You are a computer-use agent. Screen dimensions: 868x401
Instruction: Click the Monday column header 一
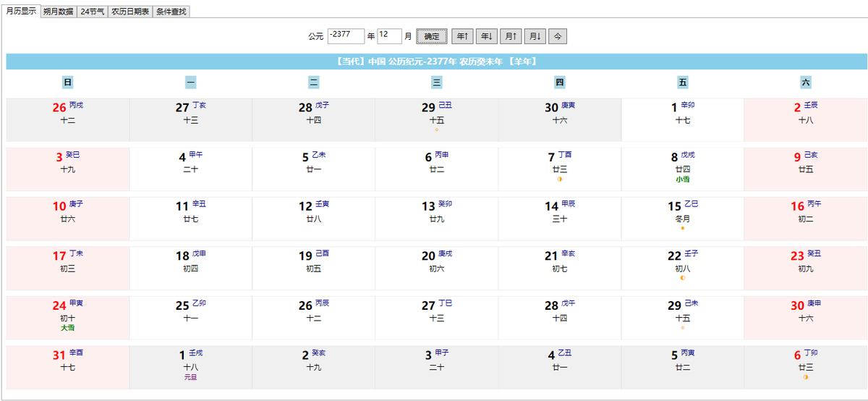click(190, 83)
